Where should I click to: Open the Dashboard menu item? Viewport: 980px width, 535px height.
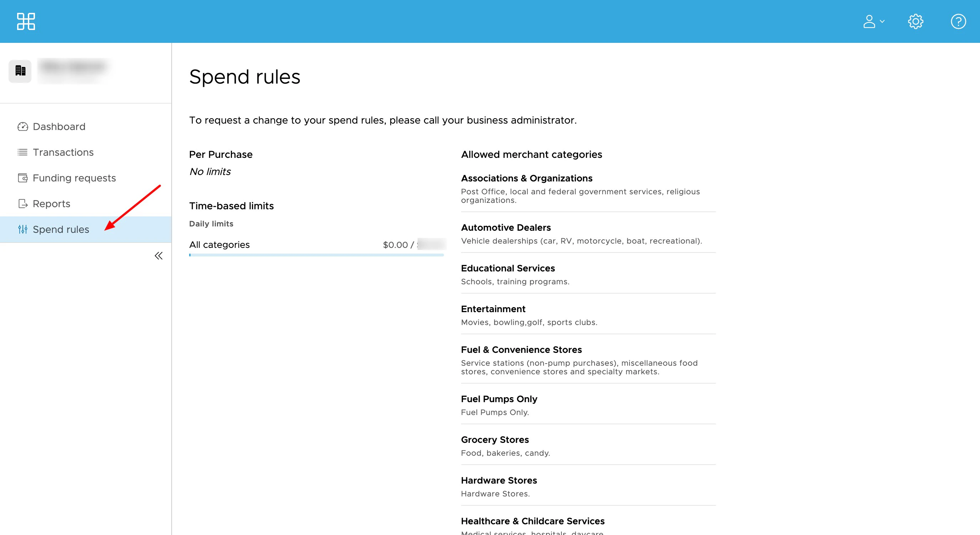click(59, 126)
